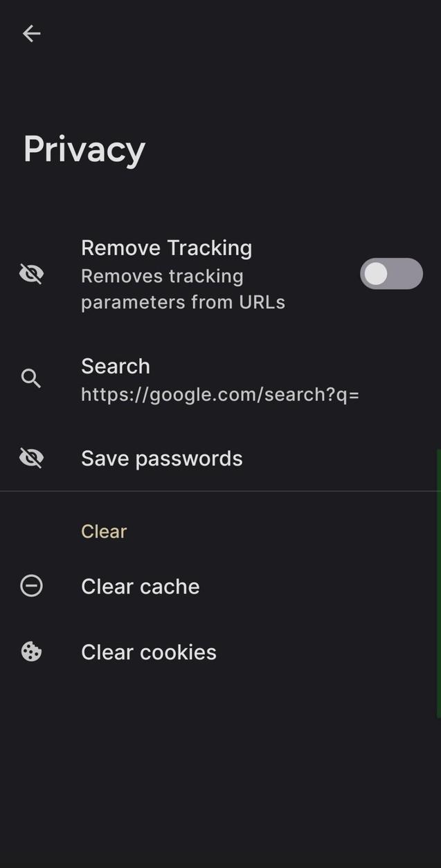Screen dimensions: 441x868
Task: Click the vertical scrollbar on the right edge
Action: pyautogui.click(x=439, y=584)
